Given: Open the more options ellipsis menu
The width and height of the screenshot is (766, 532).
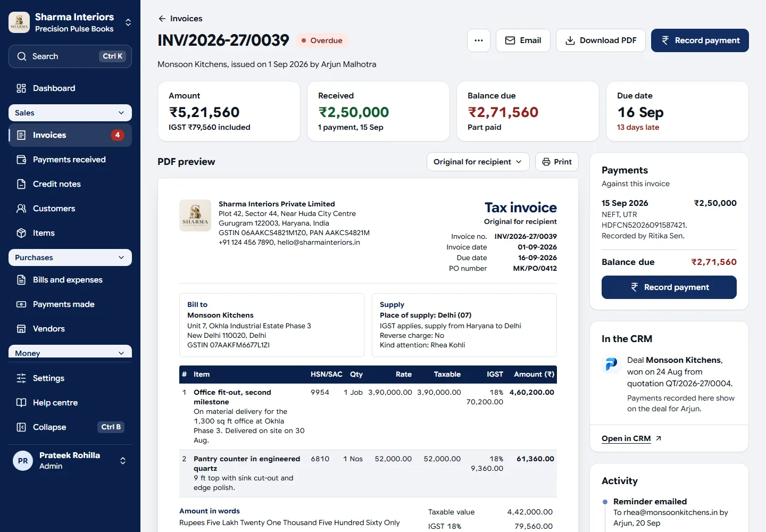Looking at the screenshot, I should pos(479,40).
